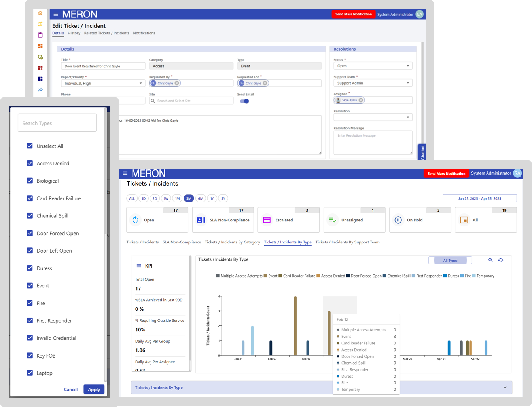The height and width of the screenshot is (407, 532).
Task: Click the Resolution Message text area
Action: (x=373, y=143)
